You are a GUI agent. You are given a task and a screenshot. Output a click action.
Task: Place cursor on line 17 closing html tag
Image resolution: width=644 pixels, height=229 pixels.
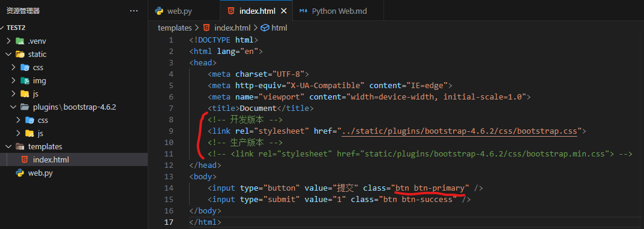[x=205, y=222]
